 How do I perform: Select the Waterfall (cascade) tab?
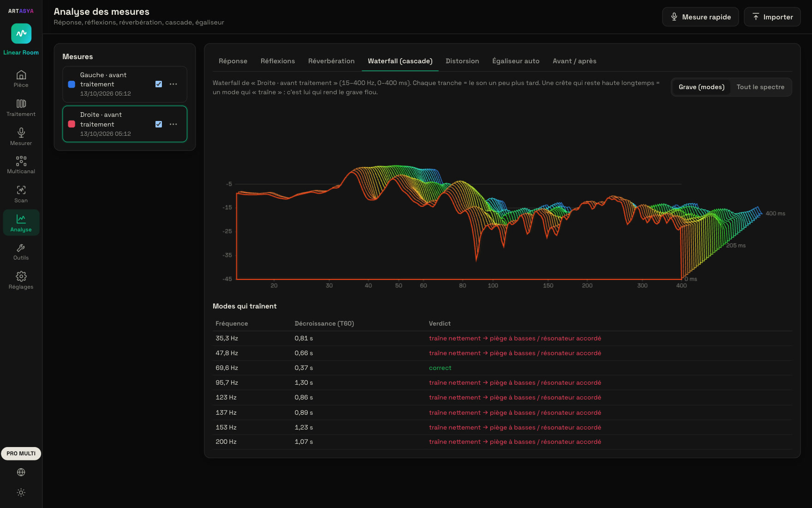tap(400, 61)
